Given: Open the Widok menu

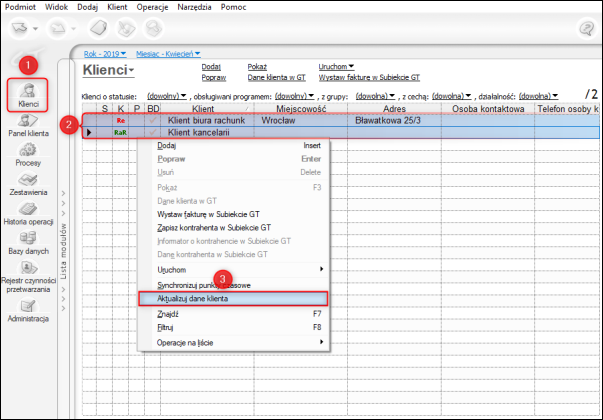Looking at the screenshot, I should (56, 7).
